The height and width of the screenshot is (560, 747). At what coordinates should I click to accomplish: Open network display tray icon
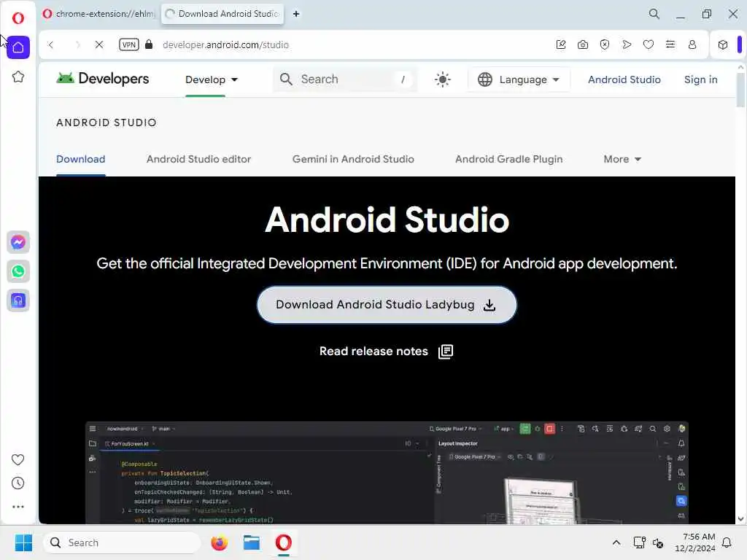[x=639, y=542]
